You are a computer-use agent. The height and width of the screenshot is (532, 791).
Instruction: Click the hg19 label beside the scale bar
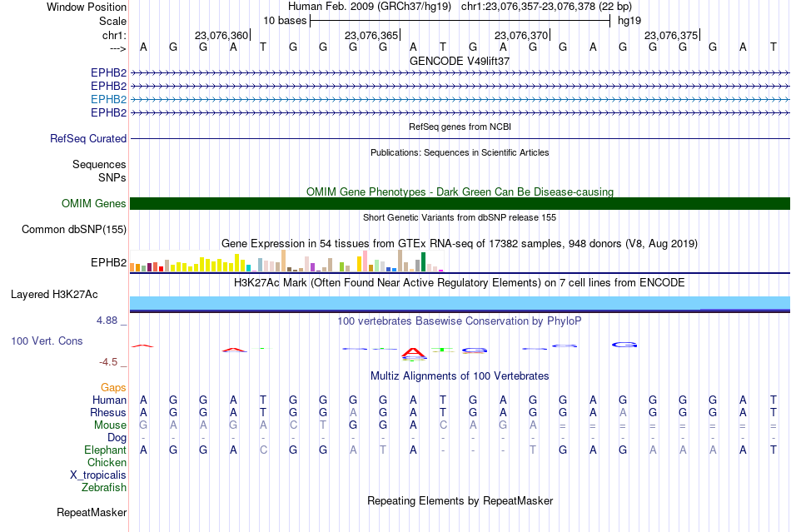click(629, 21)
